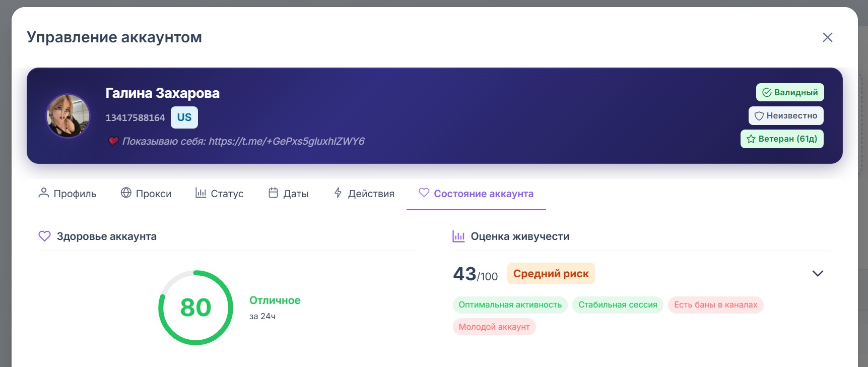Click the heart icon on Состояние аккаунта tab
Viewport: 868px width, 367px height.
[x=424, y=193]
